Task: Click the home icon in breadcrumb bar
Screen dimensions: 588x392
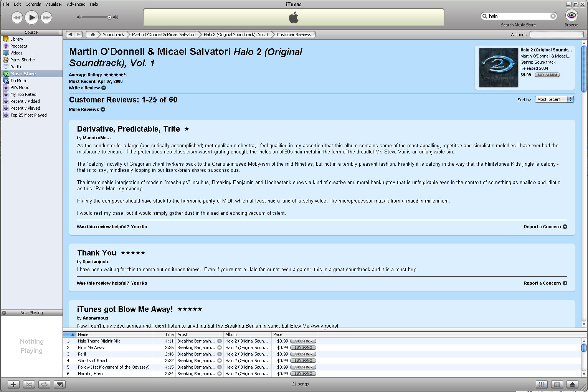Action: tap(92, 35)
